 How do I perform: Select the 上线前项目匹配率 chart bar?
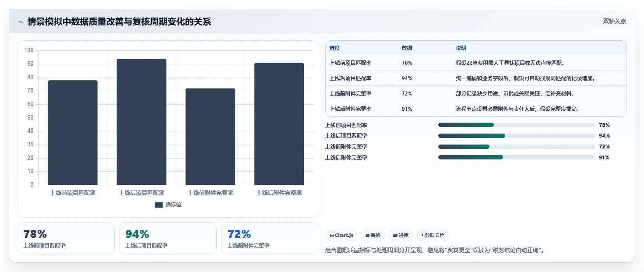tap(73, 133)
